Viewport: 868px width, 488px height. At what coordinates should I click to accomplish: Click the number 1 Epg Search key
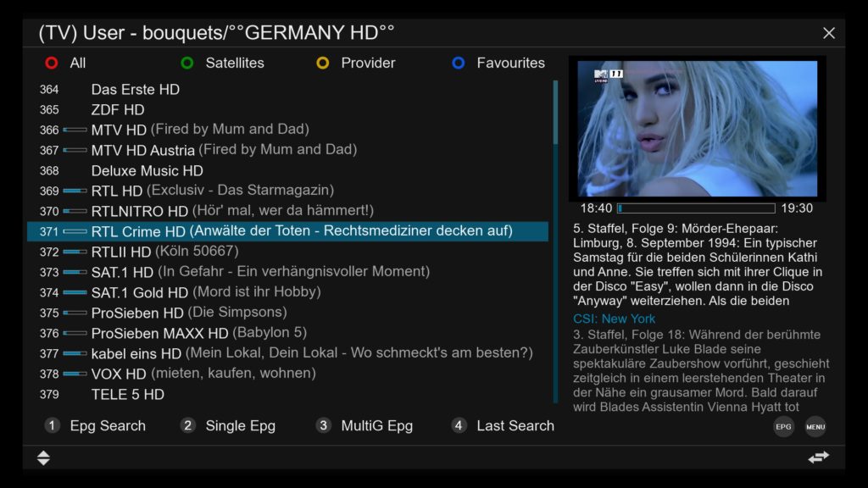tap(52, 425)
